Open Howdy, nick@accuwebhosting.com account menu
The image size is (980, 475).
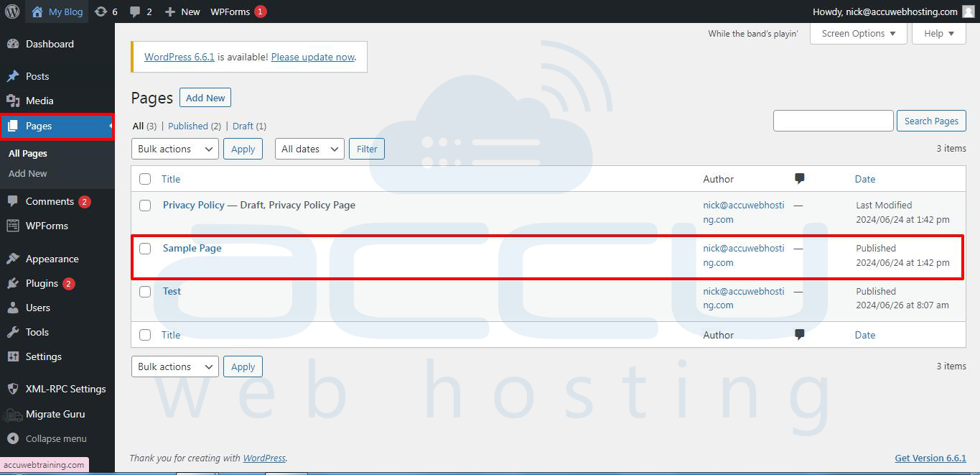(x=893, y=11)
